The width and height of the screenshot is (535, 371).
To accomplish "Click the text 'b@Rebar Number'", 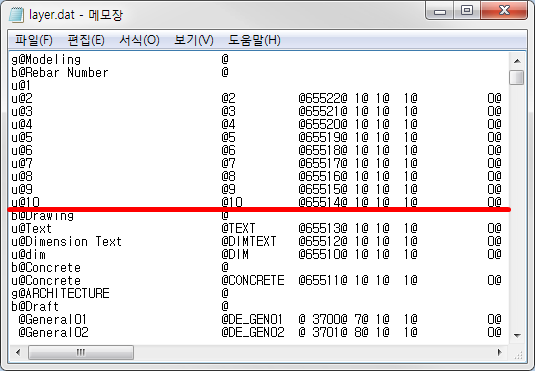I will click(60, 73).
